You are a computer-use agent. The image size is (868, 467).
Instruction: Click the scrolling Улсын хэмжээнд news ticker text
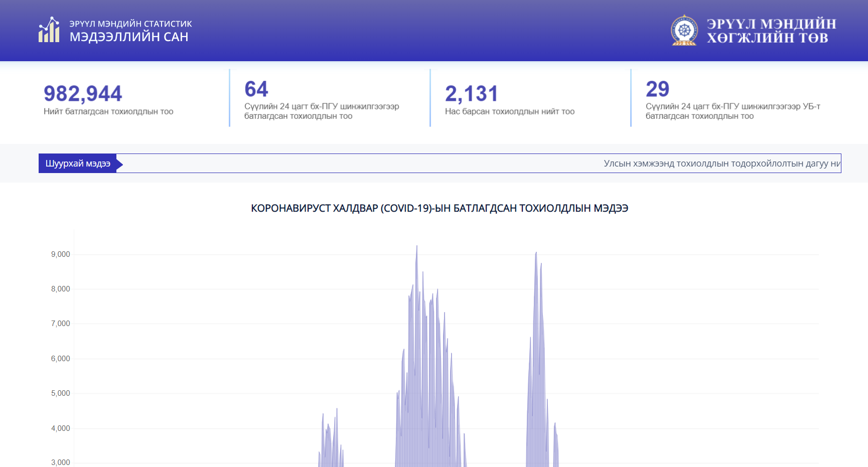[721, 164]
